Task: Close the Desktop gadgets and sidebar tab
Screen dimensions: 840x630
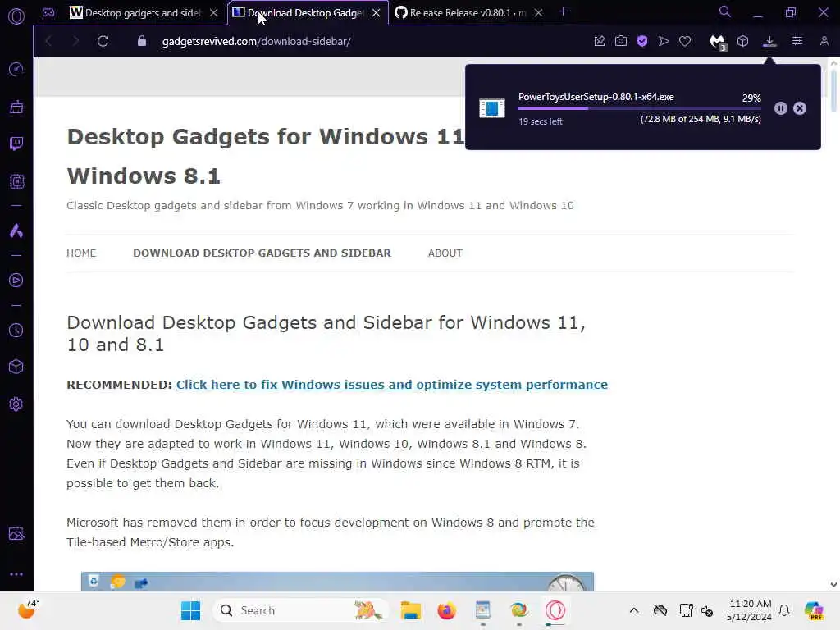Action: [214, 13]
